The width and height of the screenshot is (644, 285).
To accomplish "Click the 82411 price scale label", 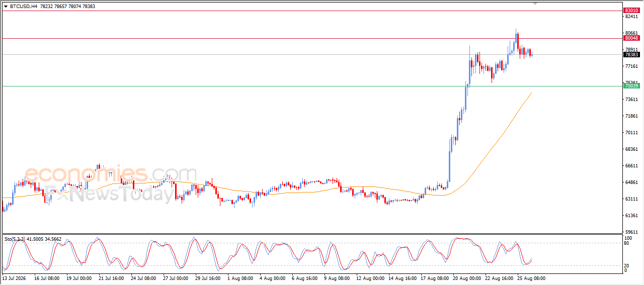I will coord(631,17).
